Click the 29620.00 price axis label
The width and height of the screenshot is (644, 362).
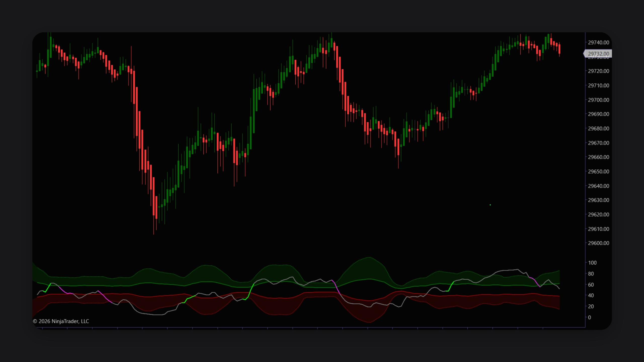(x=598, y=214)
